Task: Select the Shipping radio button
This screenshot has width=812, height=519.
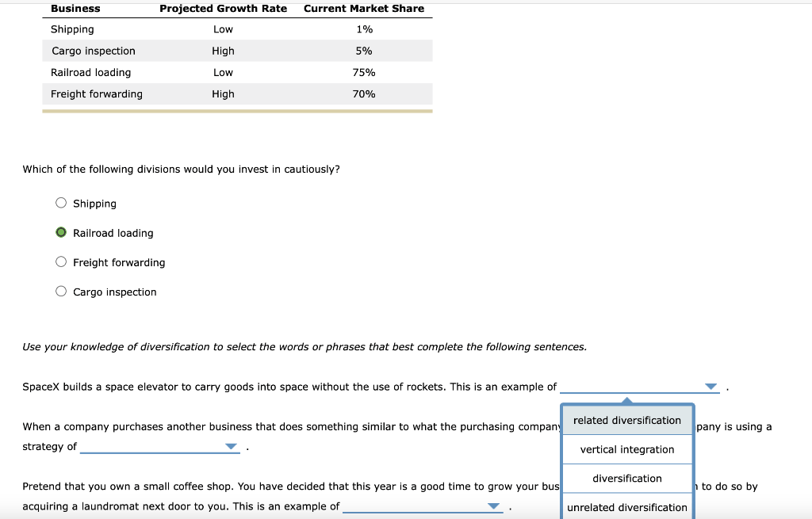Action: 61,203
